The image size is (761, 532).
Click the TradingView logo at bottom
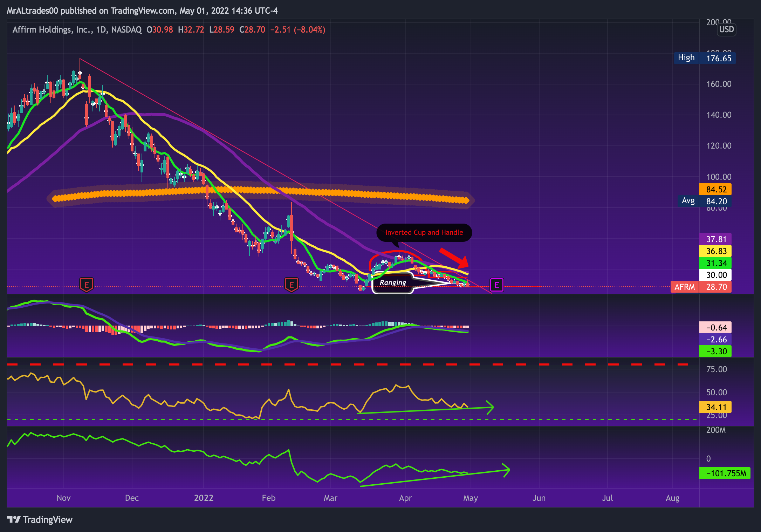pos(40,519)
